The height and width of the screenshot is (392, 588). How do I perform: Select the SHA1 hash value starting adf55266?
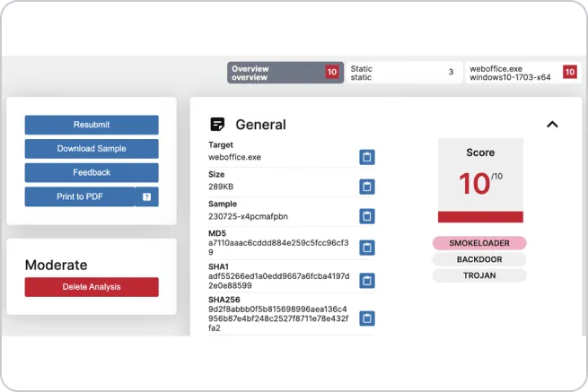[279, 281]
